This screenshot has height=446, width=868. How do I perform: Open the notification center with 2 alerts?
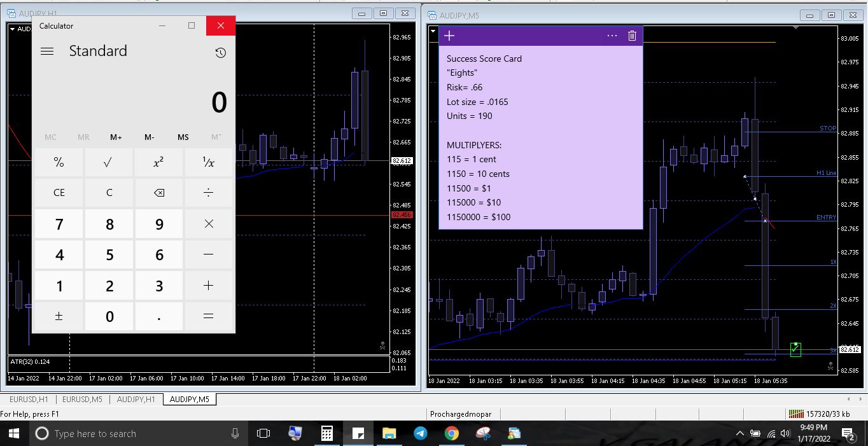click(848, 434)
